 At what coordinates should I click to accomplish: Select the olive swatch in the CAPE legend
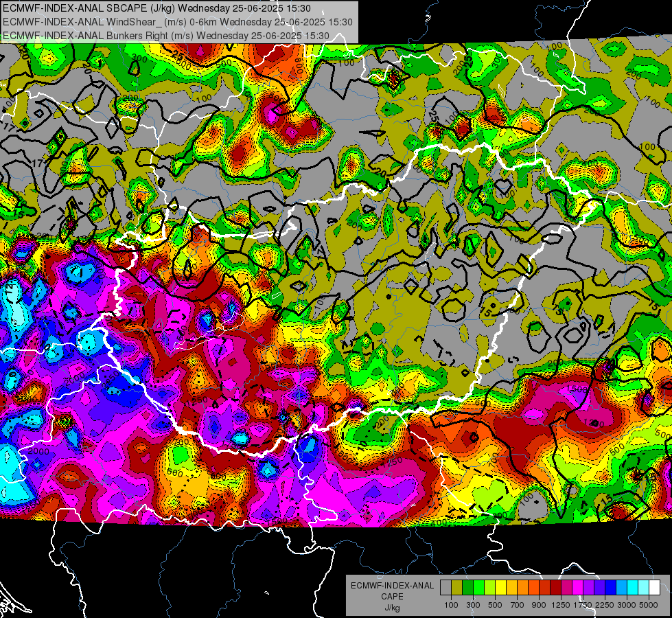(x=457, y=587)
